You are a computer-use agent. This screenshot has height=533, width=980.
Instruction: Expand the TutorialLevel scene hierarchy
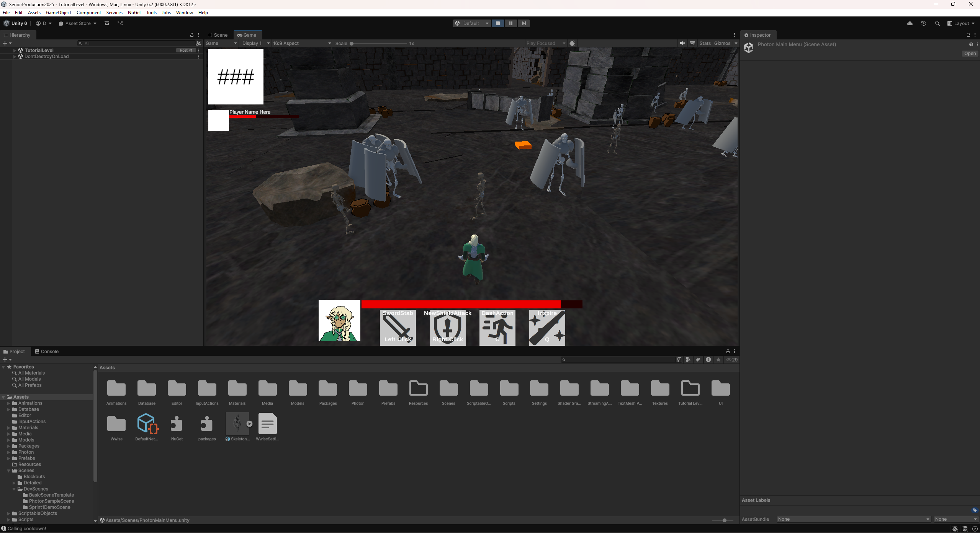point(15,50)
